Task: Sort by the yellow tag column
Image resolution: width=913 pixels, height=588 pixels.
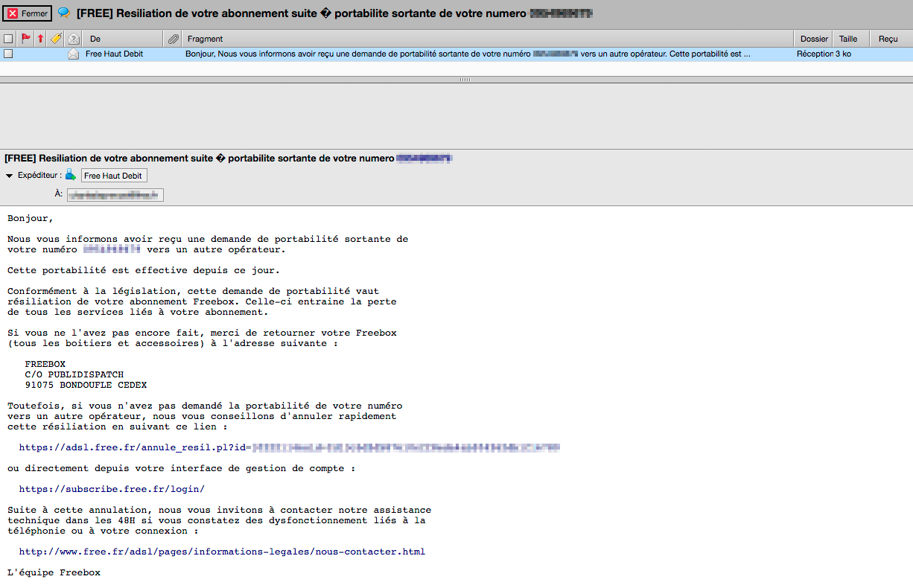Action: (56, 39)
